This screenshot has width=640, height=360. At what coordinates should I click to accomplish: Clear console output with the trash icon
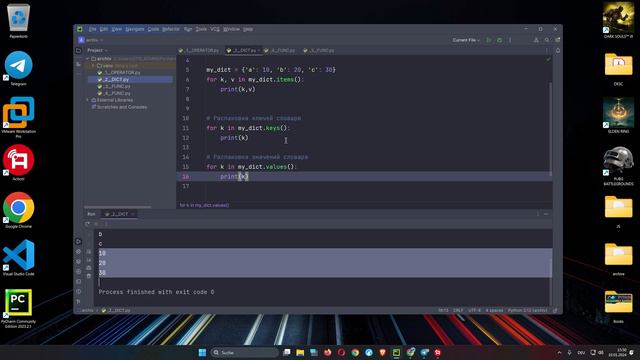89,276
